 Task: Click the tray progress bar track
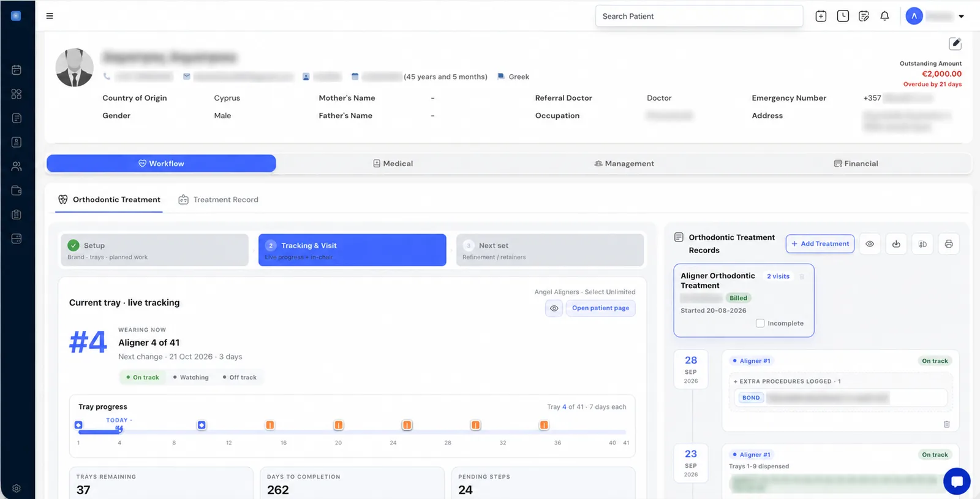pyautogui.click(x=352, y=432)
